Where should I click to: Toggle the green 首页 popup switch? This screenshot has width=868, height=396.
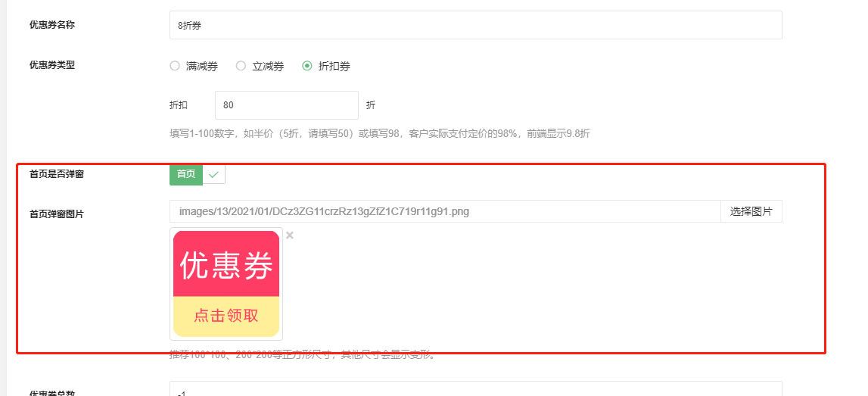186,174
